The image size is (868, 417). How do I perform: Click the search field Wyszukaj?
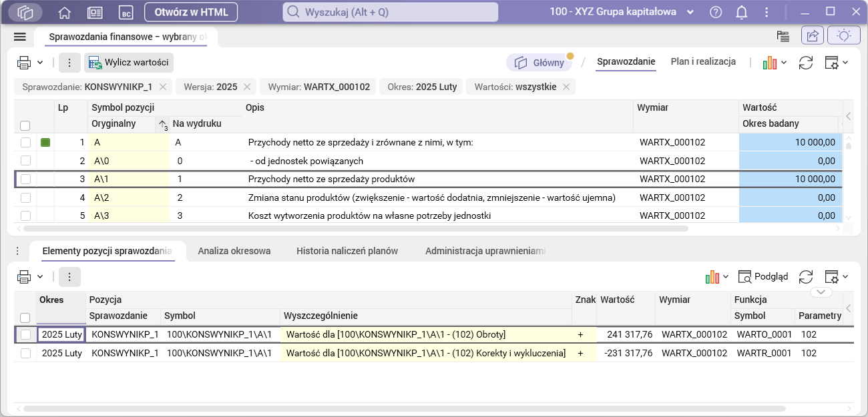tap(391, 12)
